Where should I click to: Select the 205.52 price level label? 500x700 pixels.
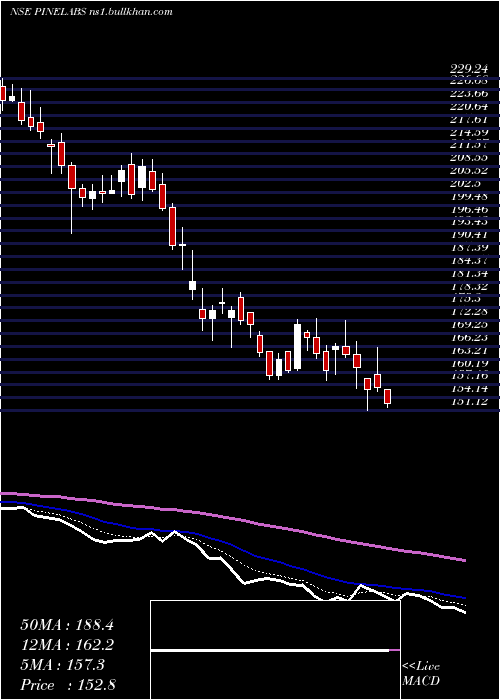pyautogui.click(x=469, y=171)
